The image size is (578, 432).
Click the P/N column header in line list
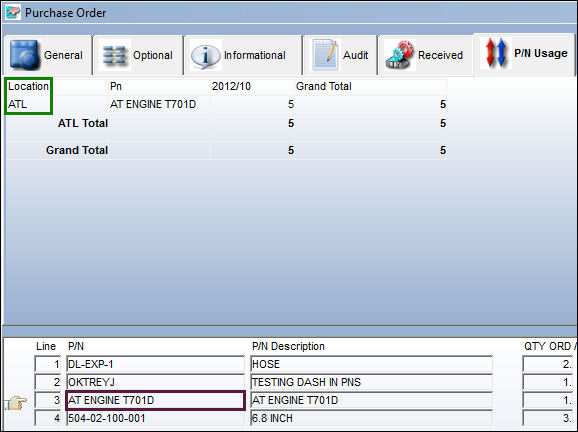coord(76,346)
